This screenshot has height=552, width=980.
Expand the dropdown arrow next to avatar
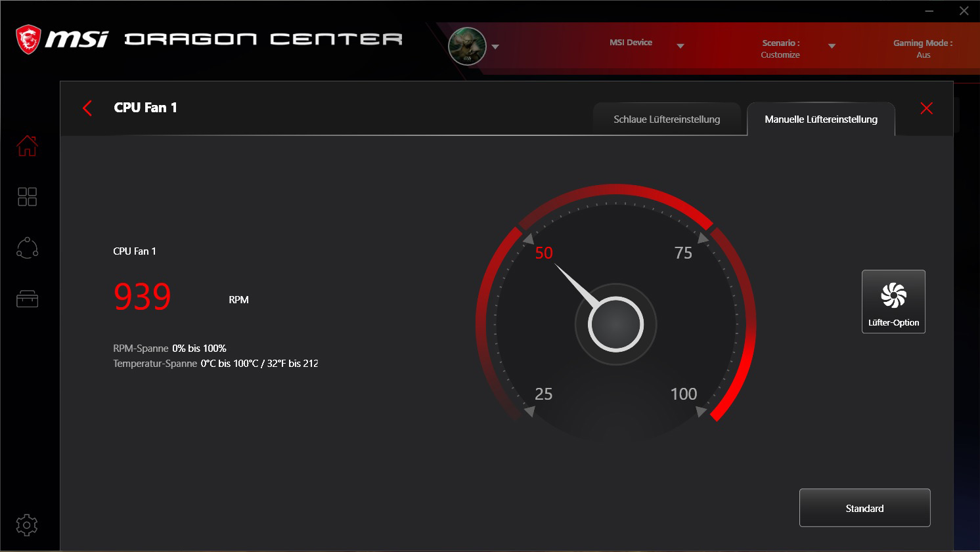click(495, 47)
